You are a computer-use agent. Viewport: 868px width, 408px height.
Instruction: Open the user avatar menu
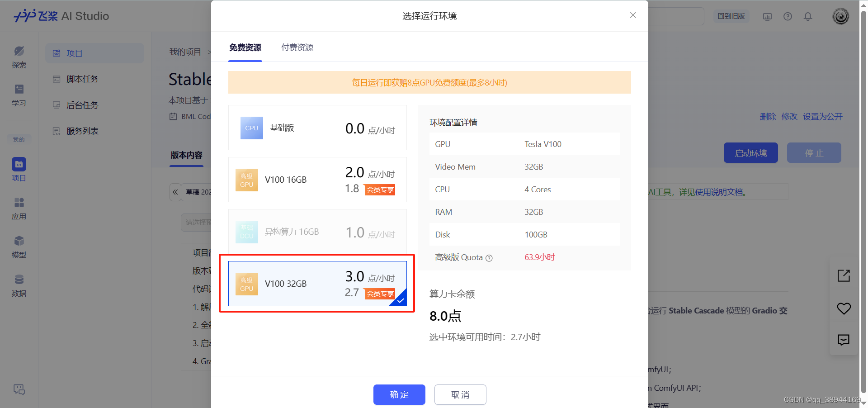tap(841, 16)
